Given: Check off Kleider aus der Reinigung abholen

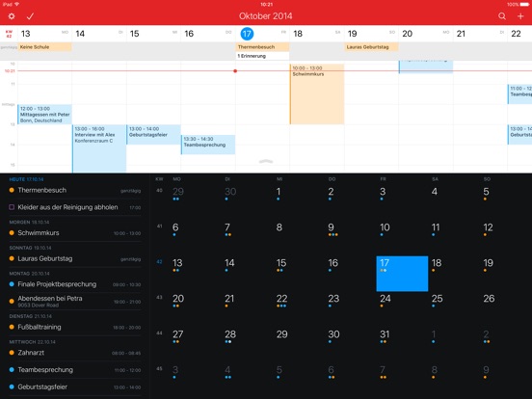Looking at the screenshot, I should (x=12, y=207).
